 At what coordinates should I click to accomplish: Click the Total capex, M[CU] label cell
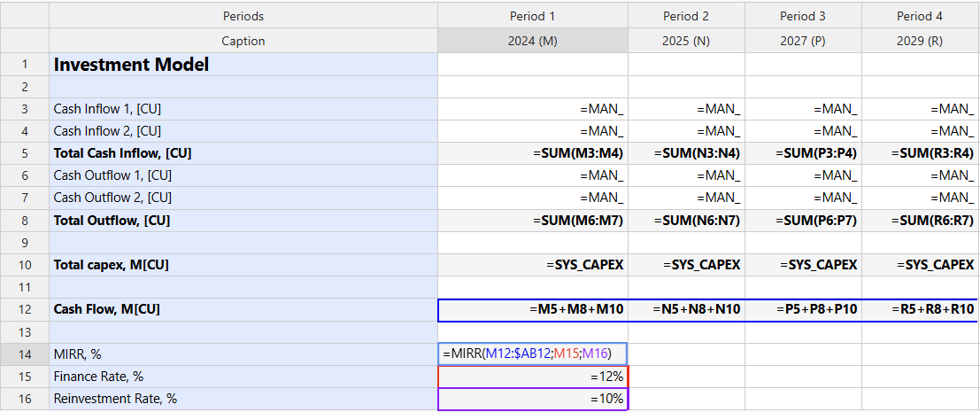click(243, 265)
